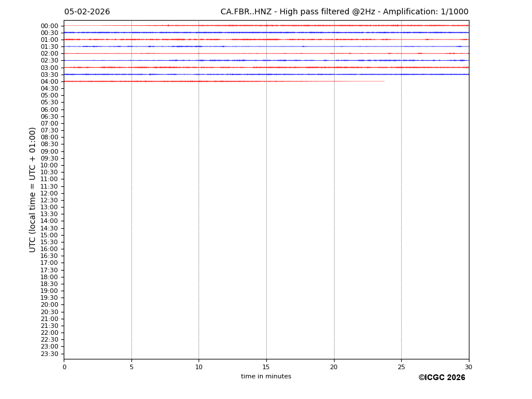This screenshot has width=532, height=399.
Task: Click the 25 minute x-axis tick label
Action: click(401, 367)
